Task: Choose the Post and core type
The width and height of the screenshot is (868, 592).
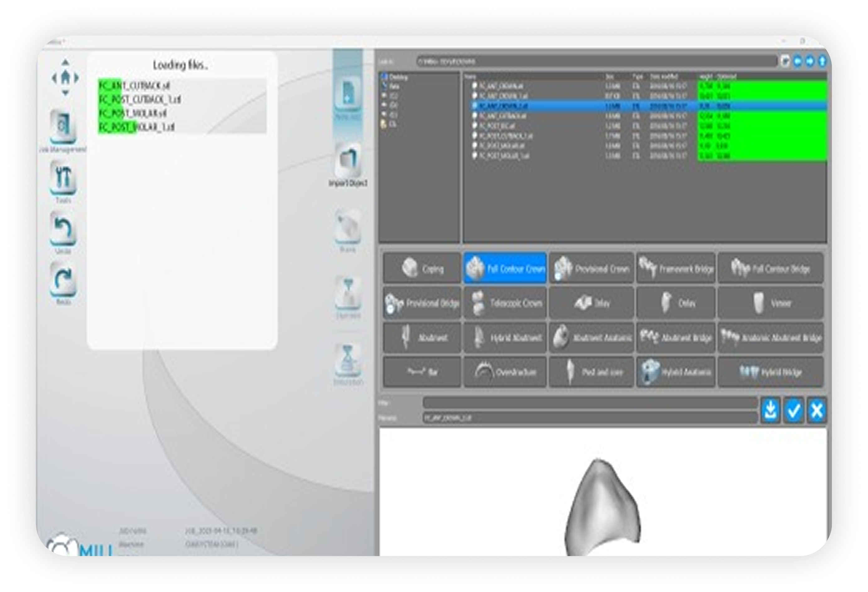Action: pos(591,372)
